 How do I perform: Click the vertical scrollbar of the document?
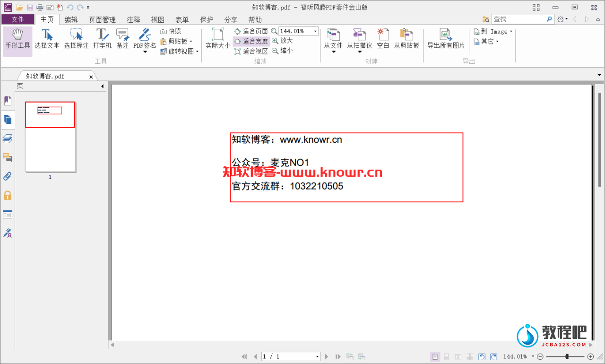(x=600, y=140)
